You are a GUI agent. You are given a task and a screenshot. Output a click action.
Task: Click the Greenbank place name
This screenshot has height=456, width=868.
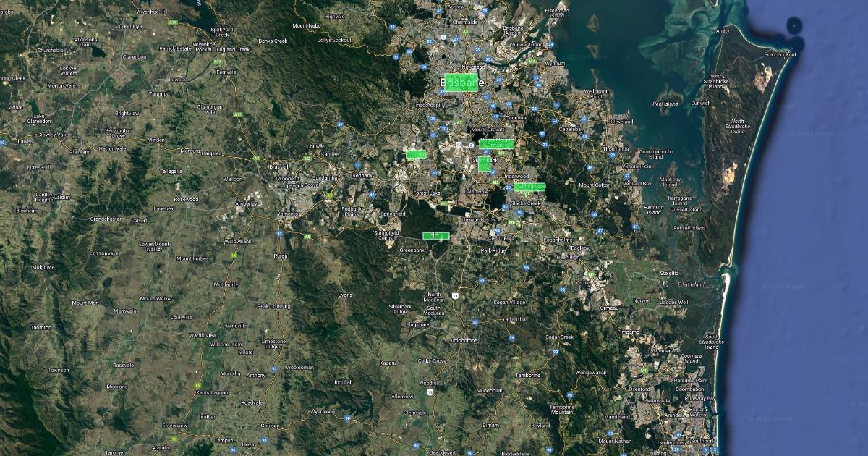(x=412, y=250)
